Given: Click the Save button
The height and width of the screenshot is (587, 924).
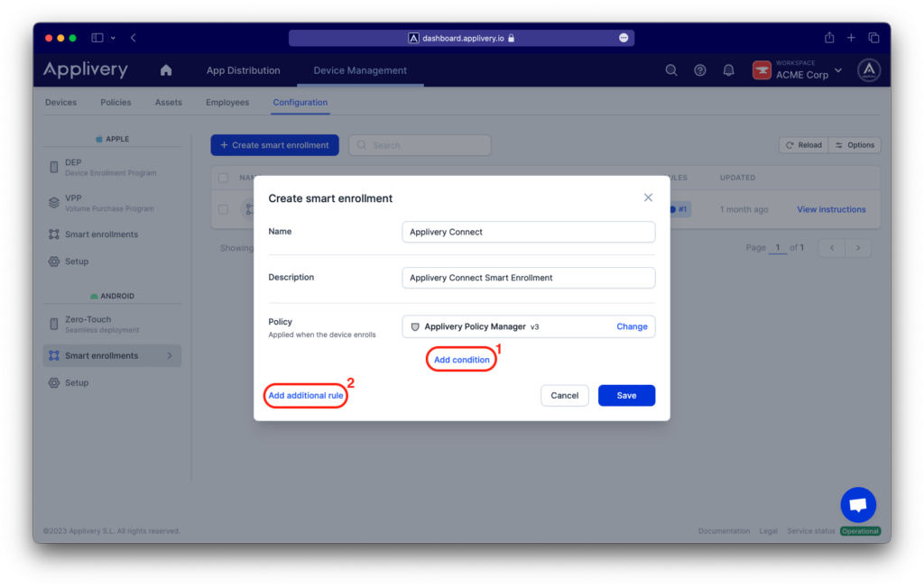Looking at the screenshot, I should 626,396.
